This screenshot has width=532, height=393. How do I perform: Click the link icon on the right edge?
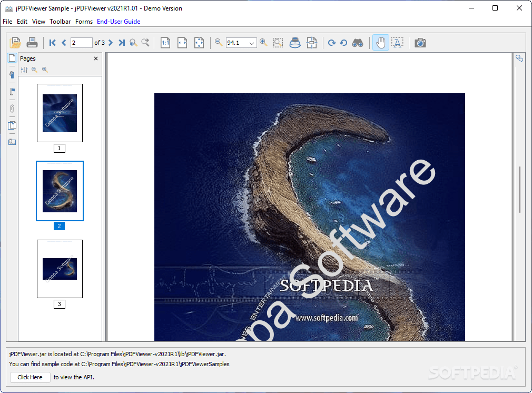click(x=519, y=58)
